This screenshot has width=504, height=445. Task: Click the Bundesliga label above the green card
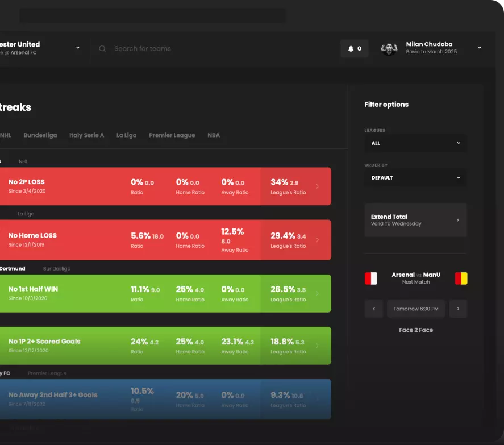pos(57,268)
